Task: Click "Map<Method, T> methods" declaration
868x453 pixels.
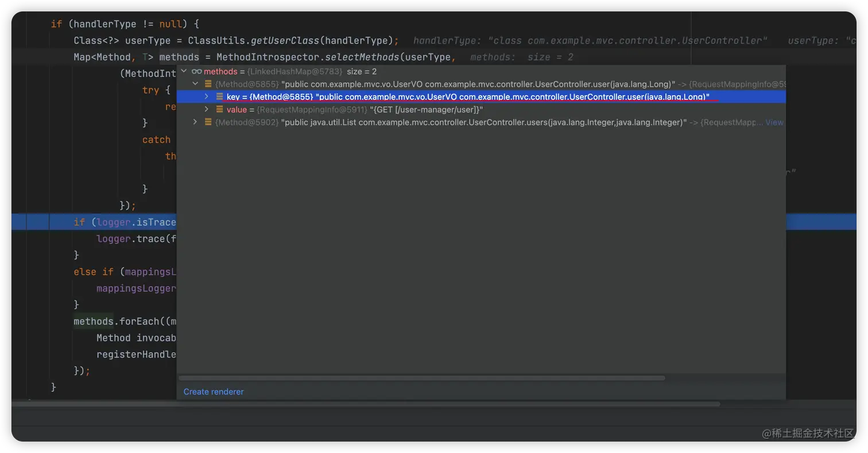Action: click(136, 57)
